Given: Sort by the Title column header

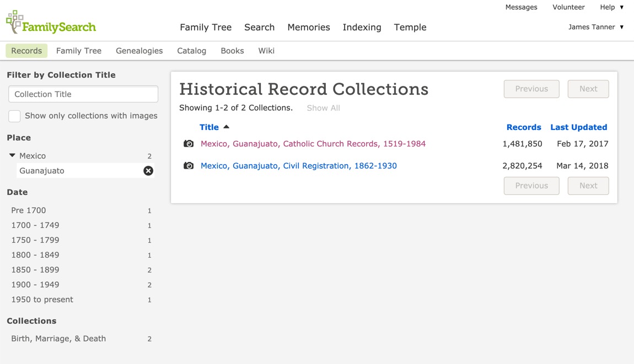Looking at the screenshot, I should click(x=209, y=127).
